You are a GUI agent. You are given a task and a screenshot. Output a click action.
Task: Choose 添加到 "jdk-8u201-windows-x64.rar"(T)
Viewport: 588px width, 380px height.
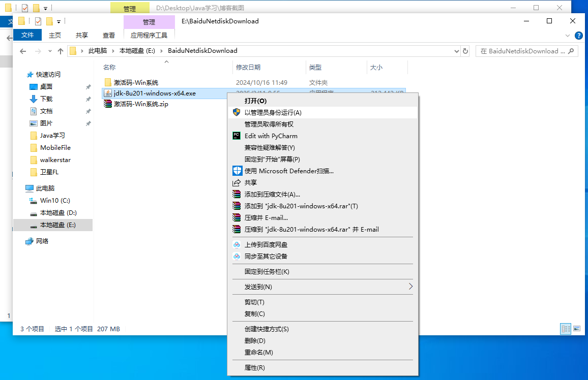[x=322, y=206]
